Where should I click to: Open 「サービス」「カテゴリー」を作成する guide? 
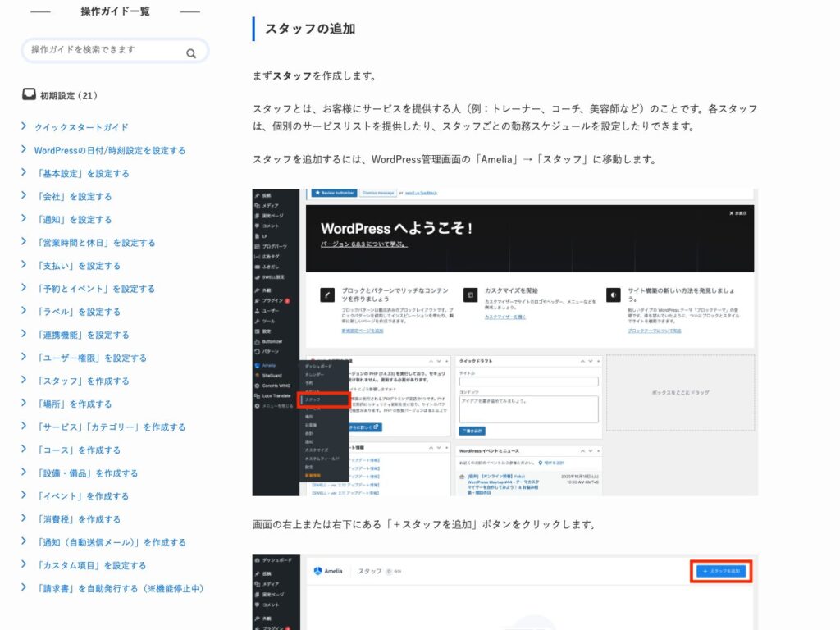pos(110,427)
